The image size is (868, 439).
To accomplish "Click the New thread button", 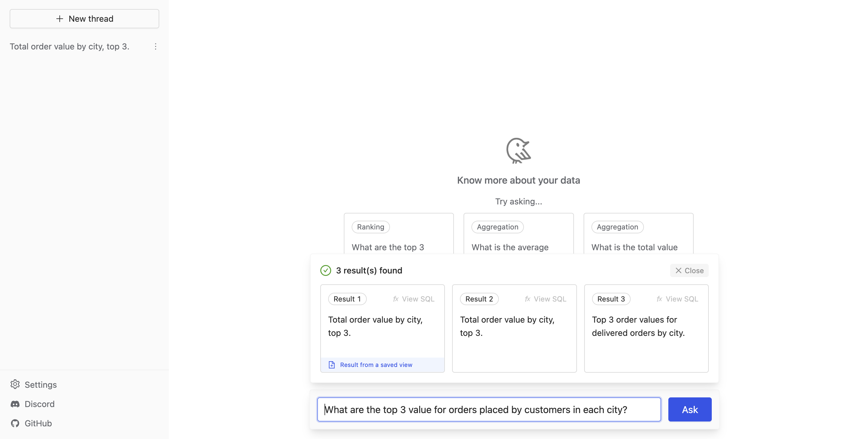I will tap(84, 18).
